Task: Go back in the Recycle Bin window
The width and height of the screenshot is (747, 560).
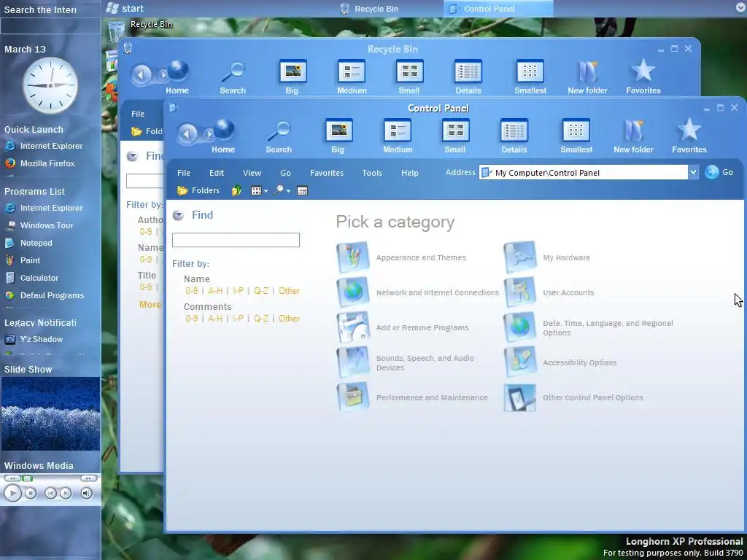Action: (x=142, y=75)
